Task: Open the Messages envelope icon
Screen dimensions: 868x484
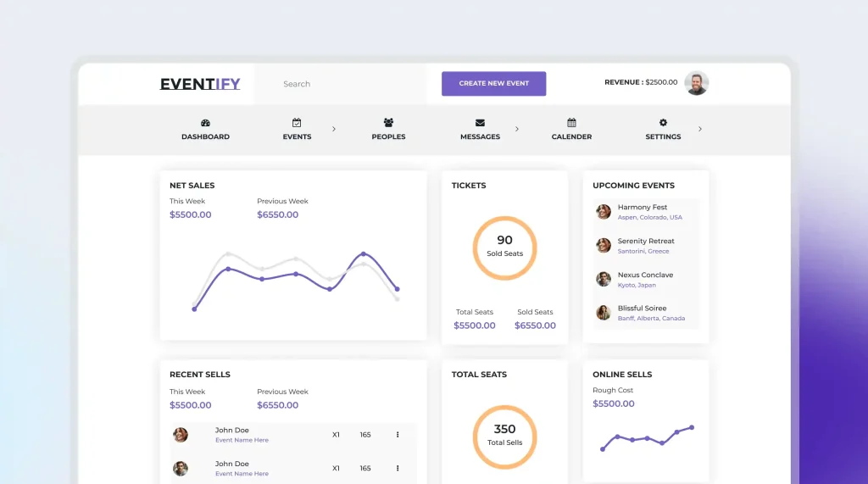Action: [x=480, y=123]
